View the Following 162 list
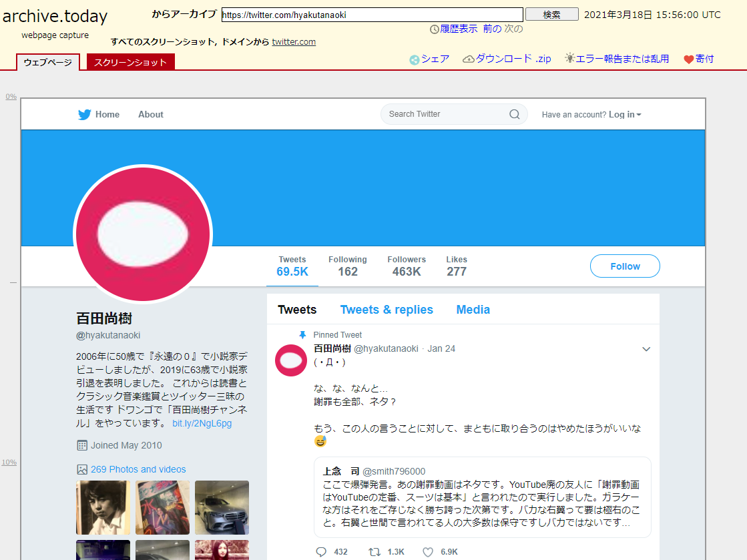747x560 pixels. click(x=348, y=266)
